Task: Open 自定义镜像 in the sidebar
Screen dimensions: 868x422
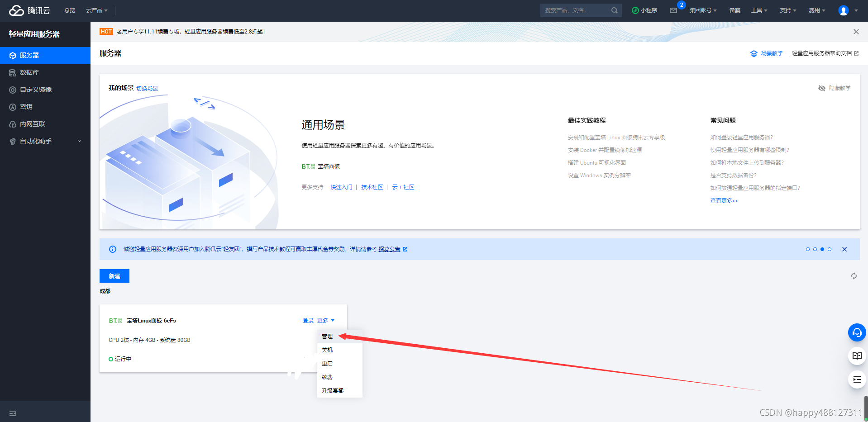Action: 45,90
